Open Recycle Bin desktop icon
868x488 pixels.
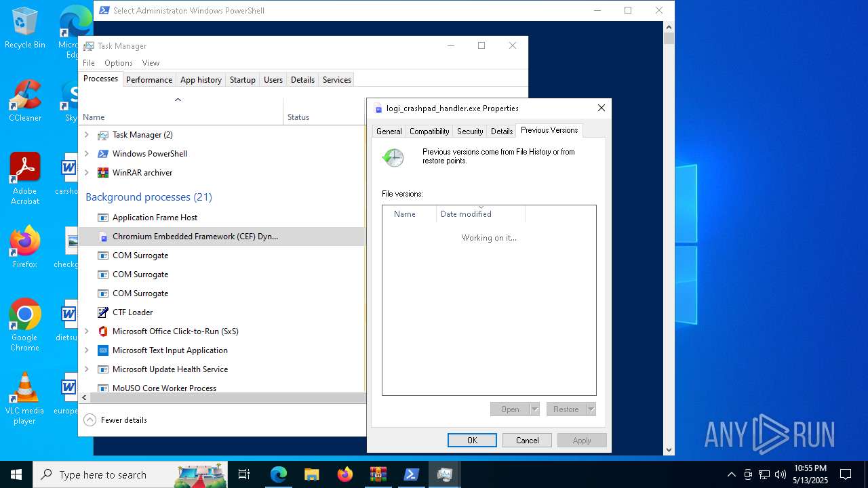[25, 28]
